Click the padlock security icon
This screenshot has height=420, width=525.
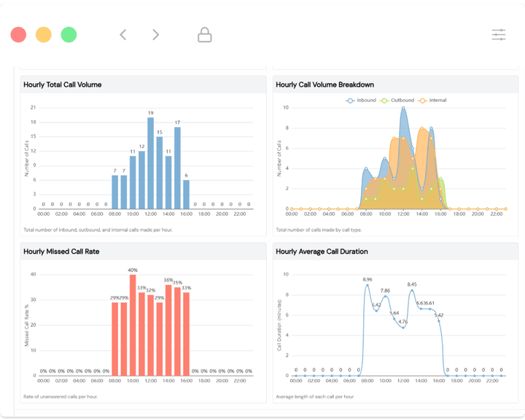click(205, 34)
